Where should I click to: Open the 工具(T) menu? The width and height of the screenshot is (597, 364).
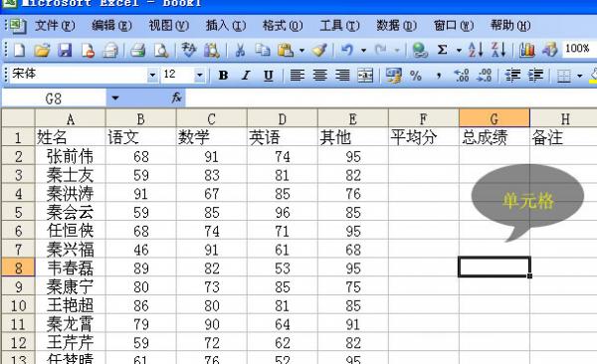[339, 26]
